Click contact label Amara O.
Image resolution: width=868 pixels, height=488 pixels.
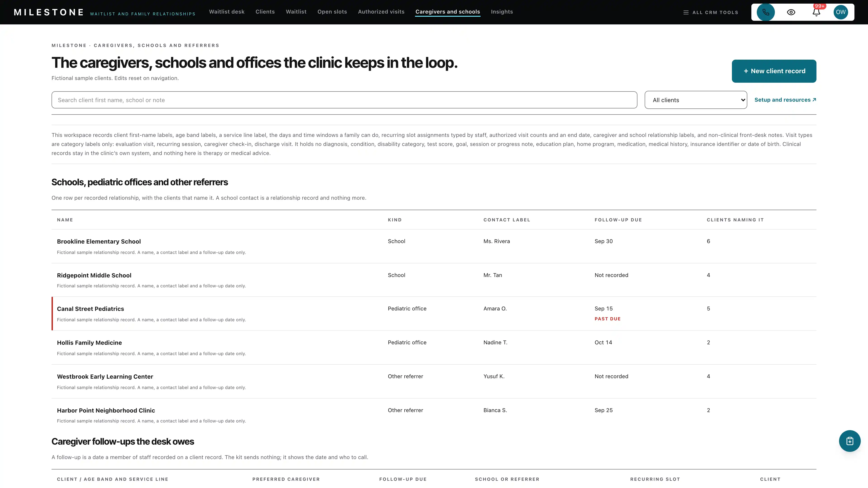495,309
